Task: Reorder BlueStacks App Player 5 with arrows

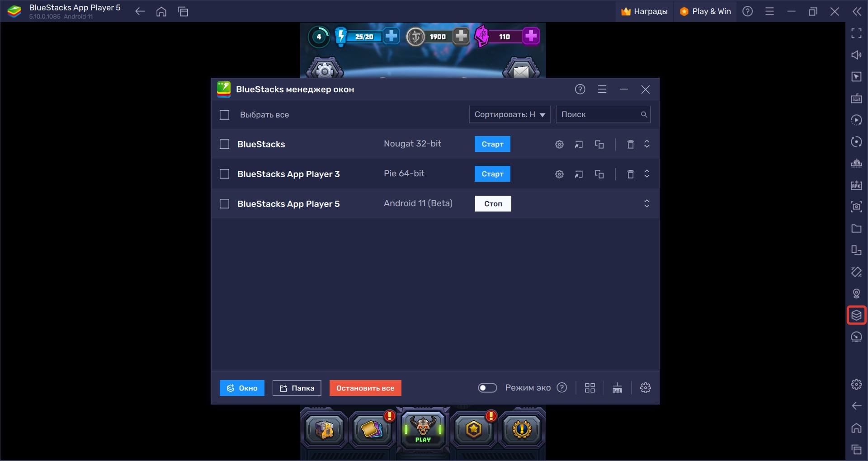Action: point(646,204)
